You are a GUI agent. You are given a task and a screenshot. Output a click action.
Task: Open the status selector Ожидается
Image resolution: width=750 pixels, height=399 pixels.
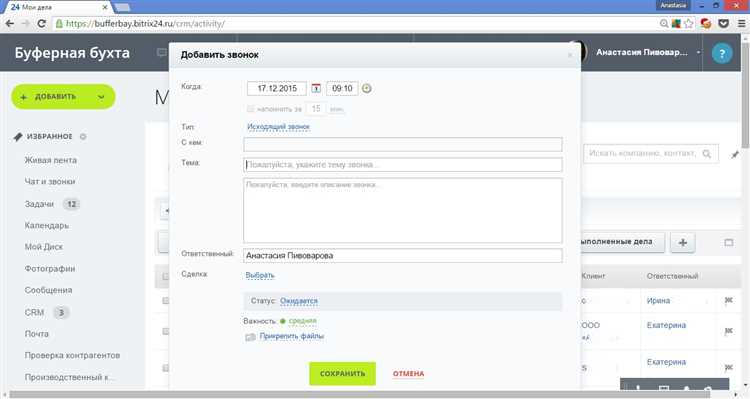pos(298,301)
